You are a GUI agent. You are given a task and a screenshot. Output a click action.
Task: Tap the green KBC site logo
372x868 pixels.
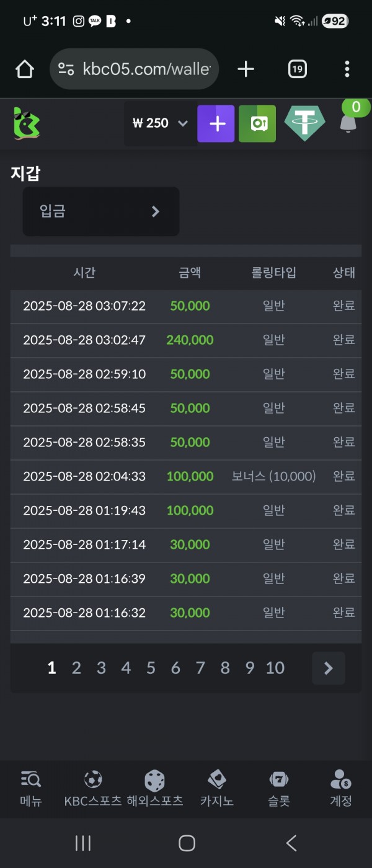(x=27, y=123)
